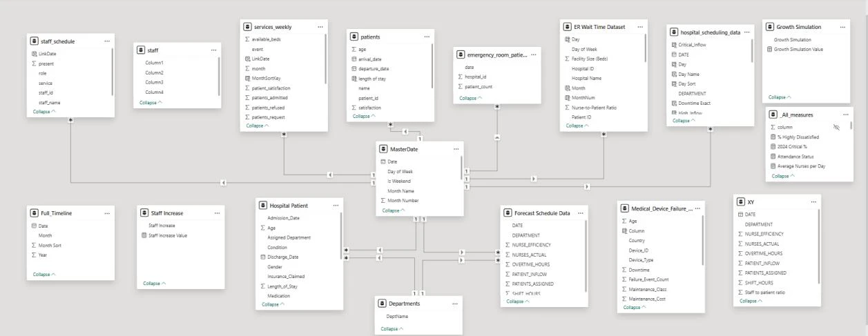Click the table icon beside MasterDate title

383,149
